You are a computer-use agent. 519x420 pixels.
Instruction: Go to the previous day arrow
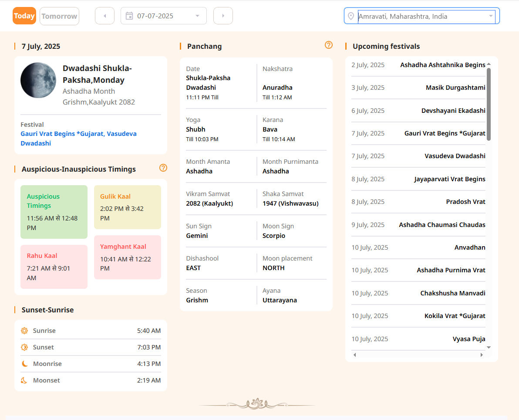104,16
